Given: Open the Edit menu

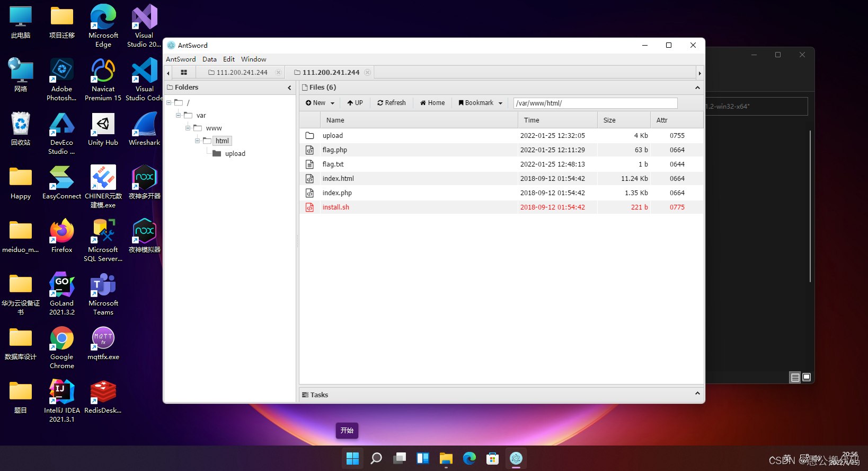Looking at the screenshot, I should [229, 59].
